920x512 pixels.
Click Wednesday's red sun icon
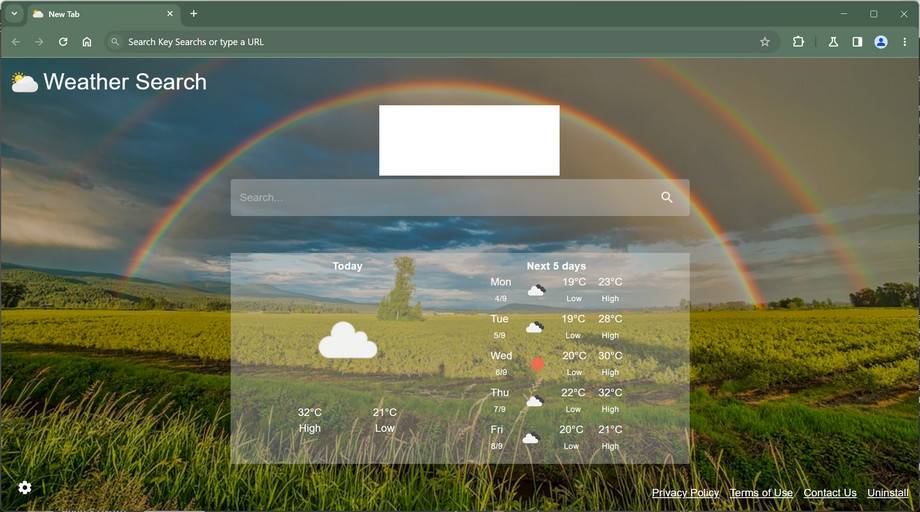537,364
